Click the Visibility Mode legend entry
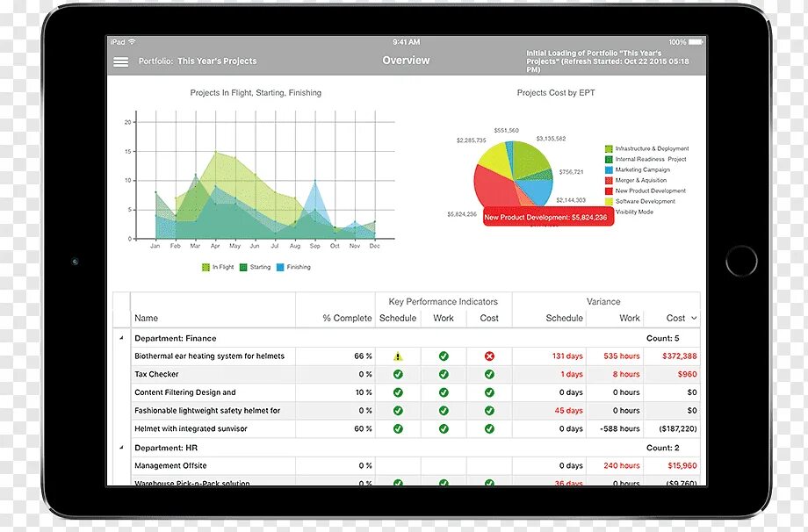The height and width of the screenshot is (532, 808). [634, 212]
